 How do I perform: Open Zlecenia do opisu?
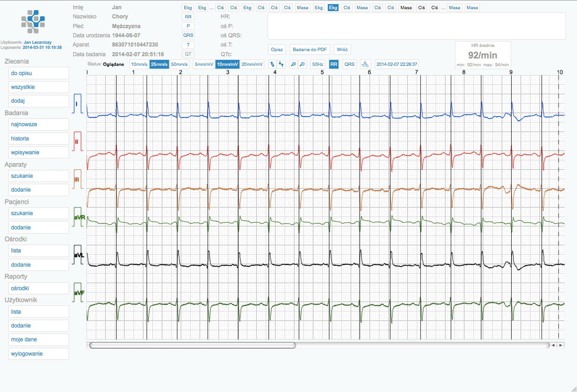39,73
